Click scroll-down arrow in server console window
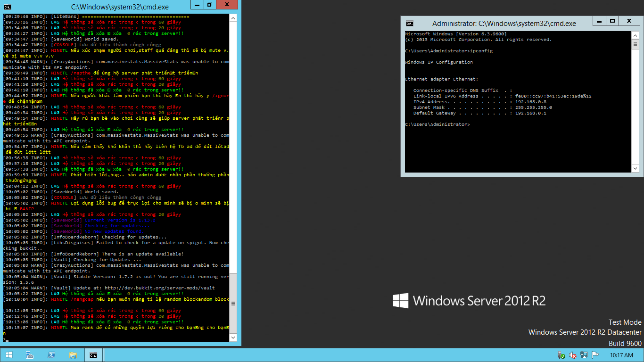The height and width of the screenshot is (362, 644). [x=233, y=337]
